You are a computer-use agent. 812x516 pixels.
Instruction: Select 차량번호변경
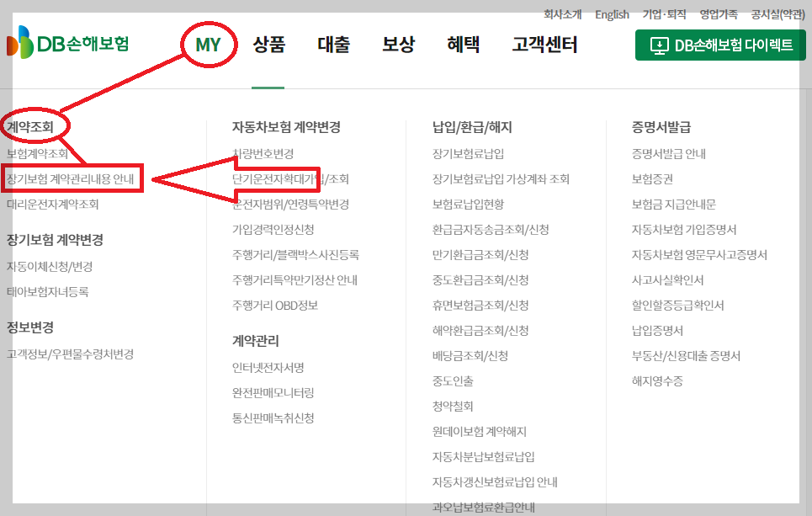[x=263, y=154]
